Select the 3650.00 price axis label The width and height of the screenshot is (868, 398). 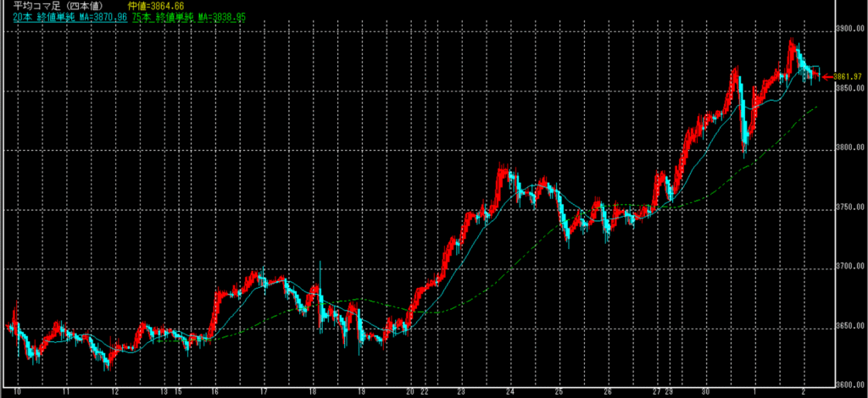click(849, 327)
